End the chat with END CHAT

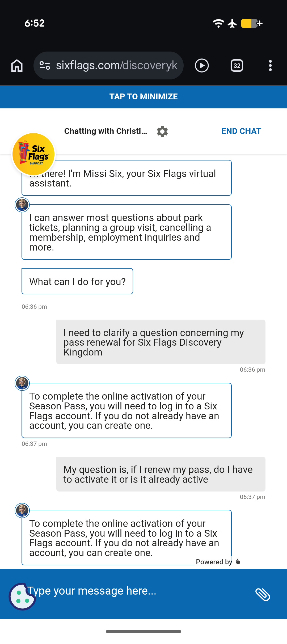241,131
